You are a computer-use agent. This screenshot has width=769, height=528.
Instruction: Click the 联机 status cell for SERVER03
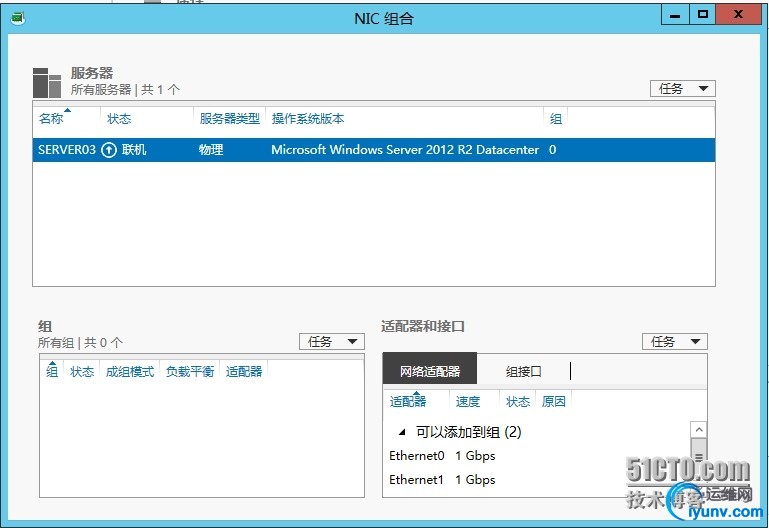(134, 150)
